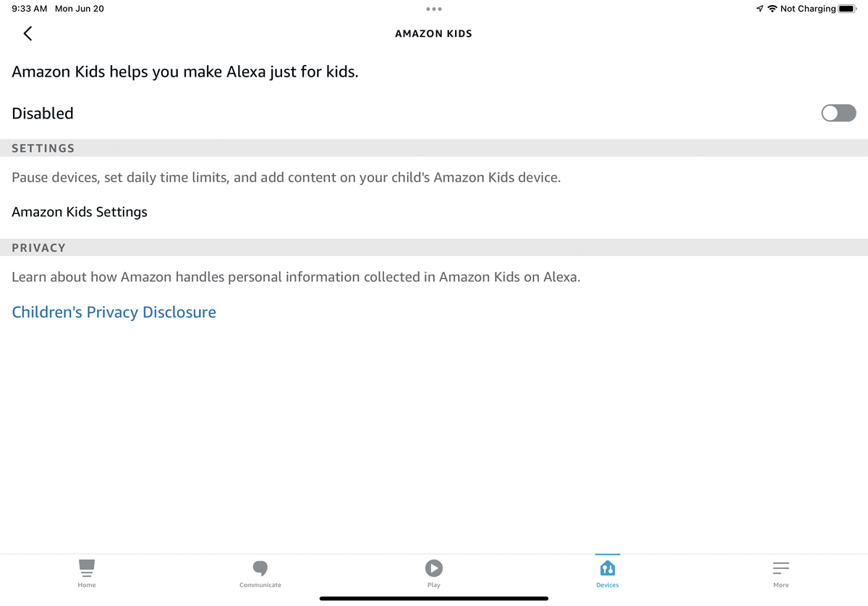The image size is (868, 606).
Task: Tap the back chevron to return
Action: (27, 33)
